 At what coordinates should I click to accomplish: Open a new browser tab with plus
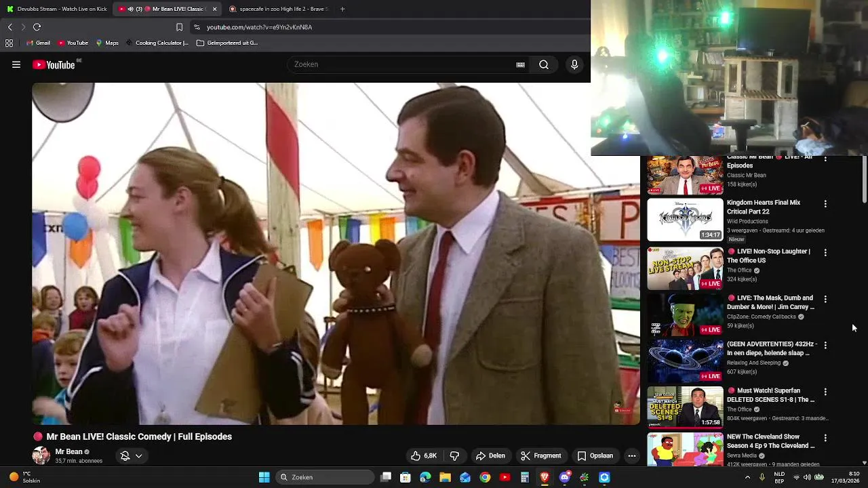tap(342, 9)
